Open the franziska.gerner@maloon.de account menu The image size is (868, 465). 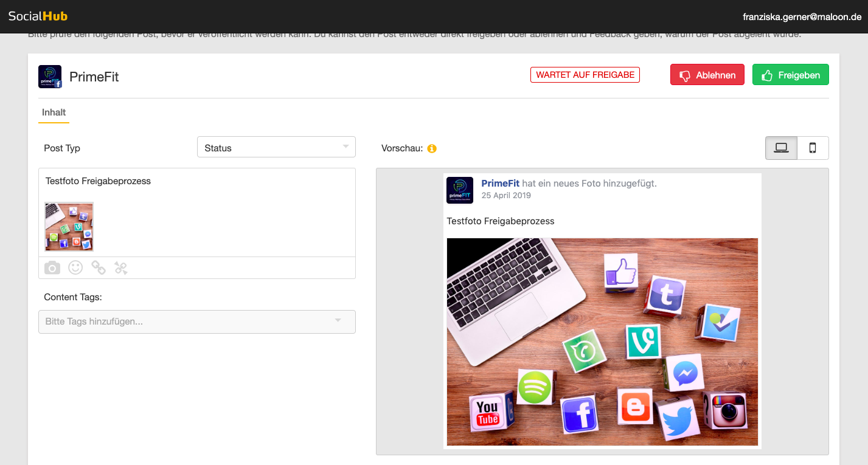pos(802,17)
